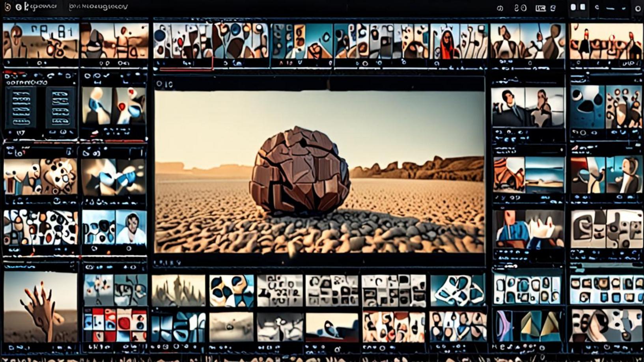Viewport: 644px width, 362px height.
Task: Click the shutter-style app icon at top-left
Action: click(x=8, y=6)
